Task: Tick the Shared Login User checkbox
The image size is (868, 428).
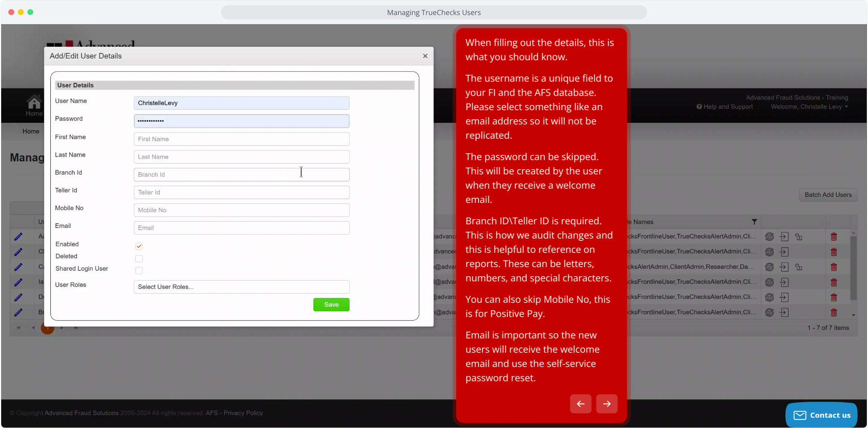Action: click(x=139, y=270)
